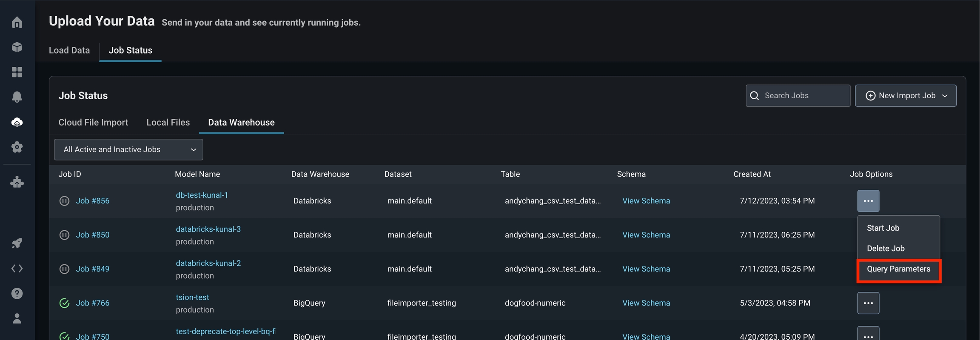The width and height of the screenshot is (980, 340).
Task: Click the cloud upload sidebar icon
Action: (17, 123)
